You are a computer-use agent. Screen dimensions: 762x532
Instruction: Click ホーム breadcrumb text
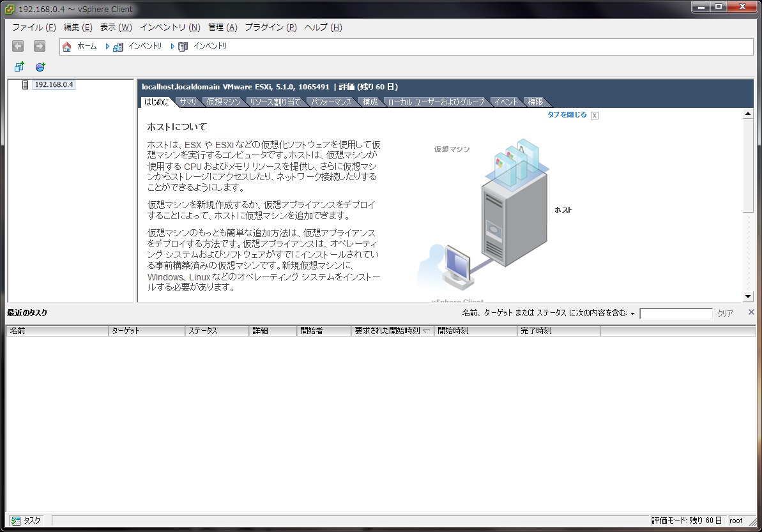[87, 46]
